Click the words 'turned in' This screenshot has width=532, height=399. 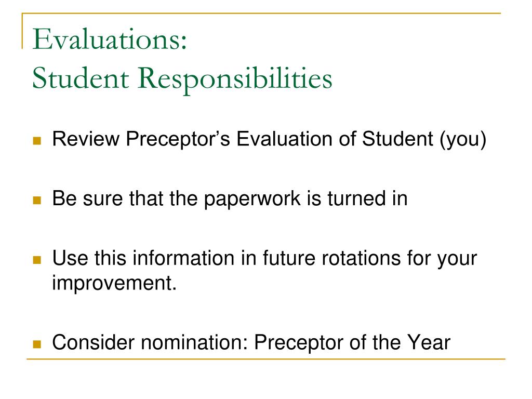(x=367, y=198)
